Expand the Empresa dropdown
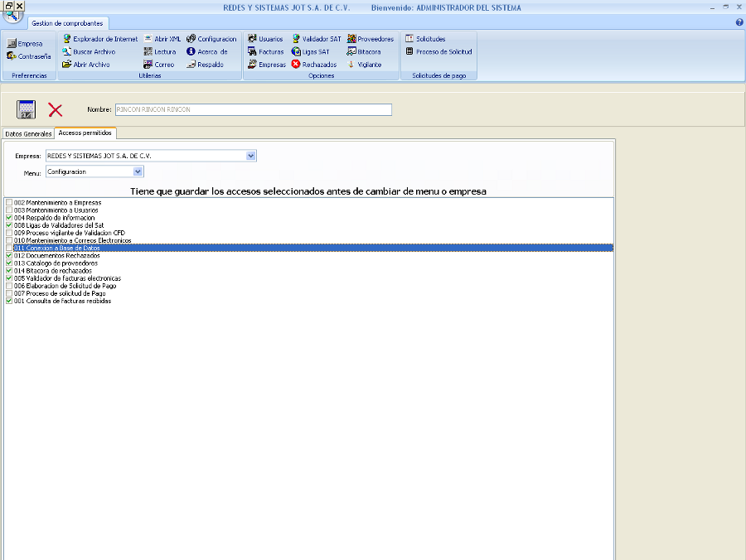Viewport: 746px width, 560px height. [251, 156]
